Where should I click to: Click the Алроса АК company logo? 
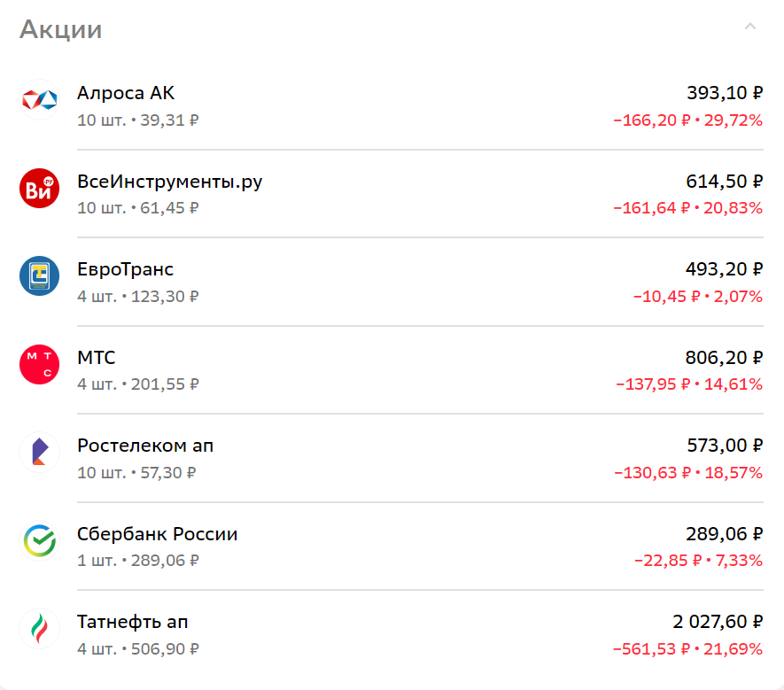pos(39,100)
